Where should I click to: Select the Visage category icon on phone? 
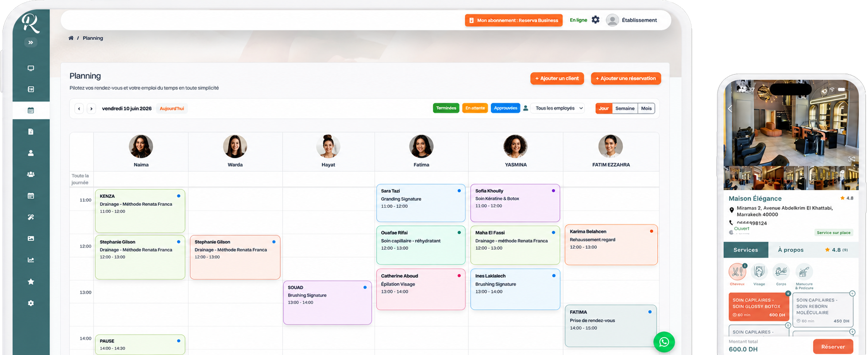point(759,272)
